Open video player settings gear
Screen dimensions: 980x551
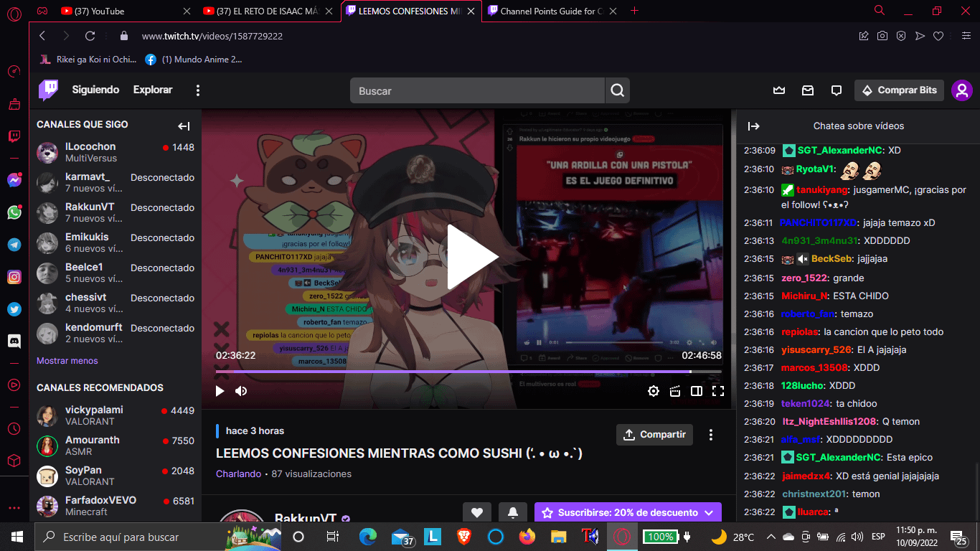click(x=653, y=391)
